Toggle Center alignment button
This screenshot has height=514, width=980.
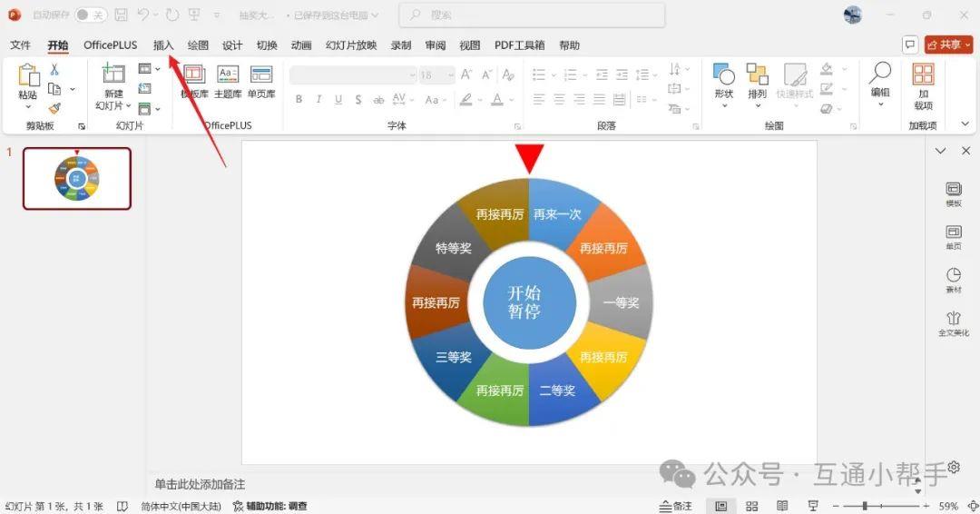click(559, 99)
